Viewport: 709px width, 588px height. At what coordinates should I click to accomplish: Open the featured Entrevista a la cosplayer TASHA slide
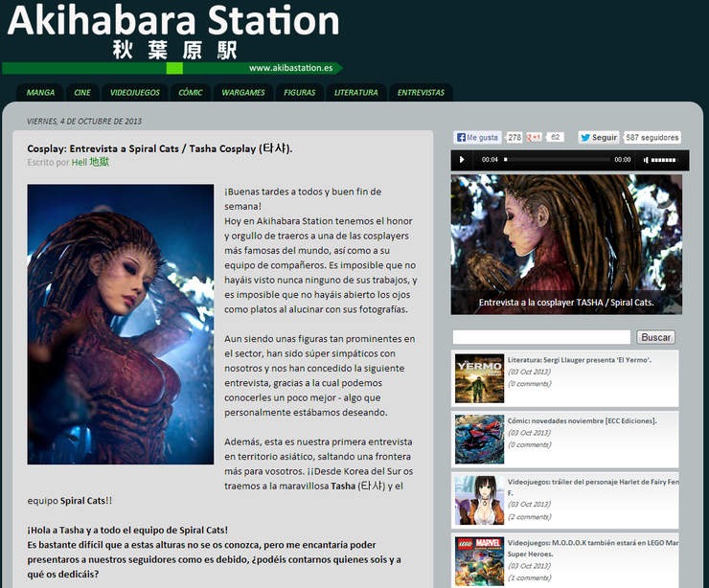566,244
